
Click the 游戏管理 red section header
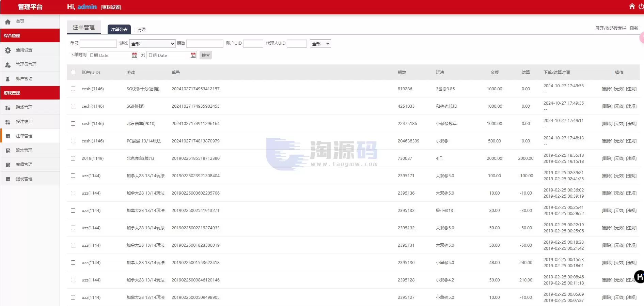(30, 93)
